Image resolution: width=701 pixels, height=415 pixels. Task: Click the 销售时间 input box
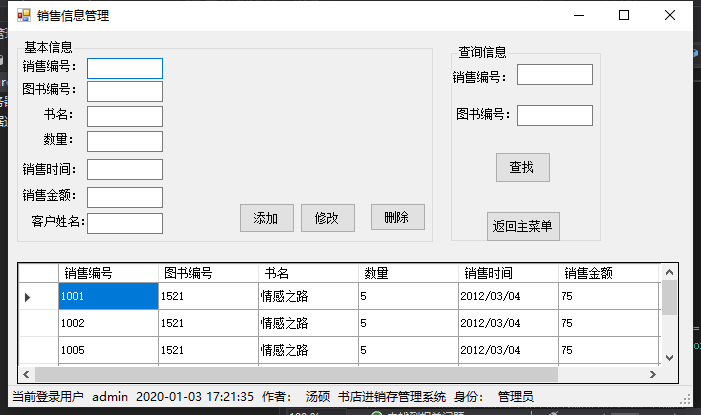[125, 169]
